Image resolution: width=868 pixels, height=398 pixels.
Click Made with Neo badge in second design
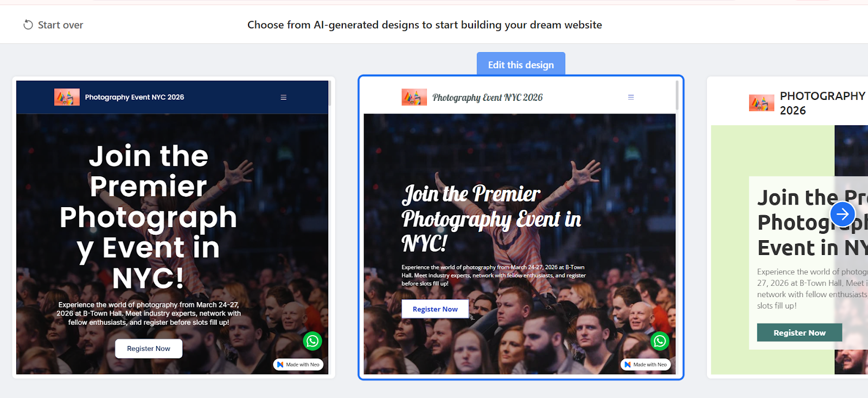tap(646, 364)
